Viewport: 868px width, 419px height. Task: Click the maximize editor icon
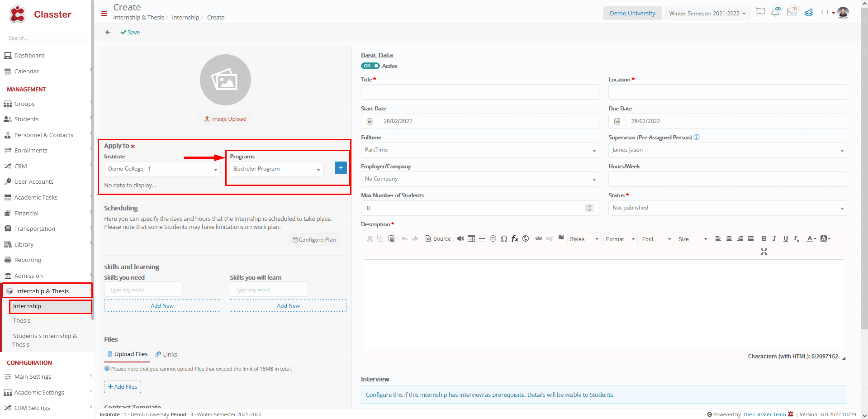764,252
